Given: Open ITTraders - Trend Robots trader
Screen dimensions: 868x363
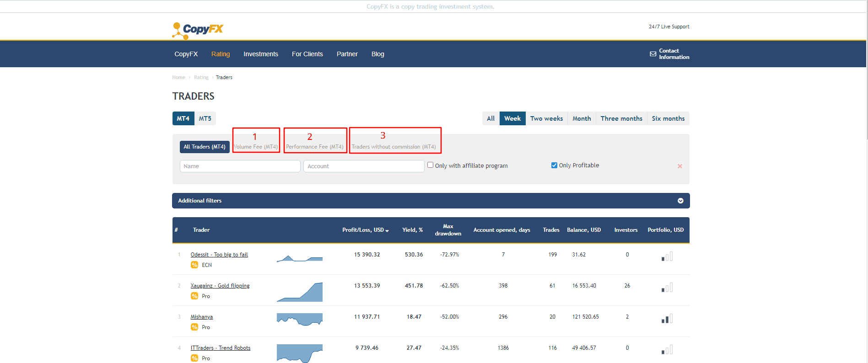Looking at the screenshot, I should point(221,348).
